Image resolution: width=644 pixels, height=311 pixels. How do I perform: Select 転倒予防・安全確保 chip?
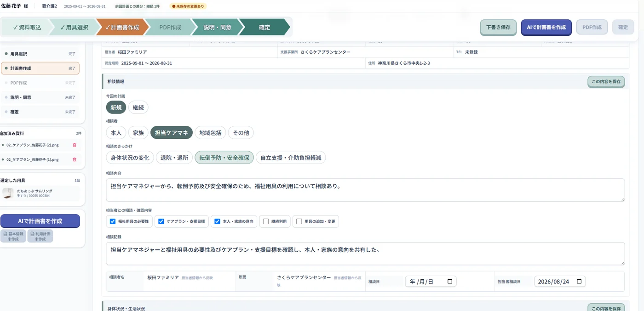pos(224,158)
